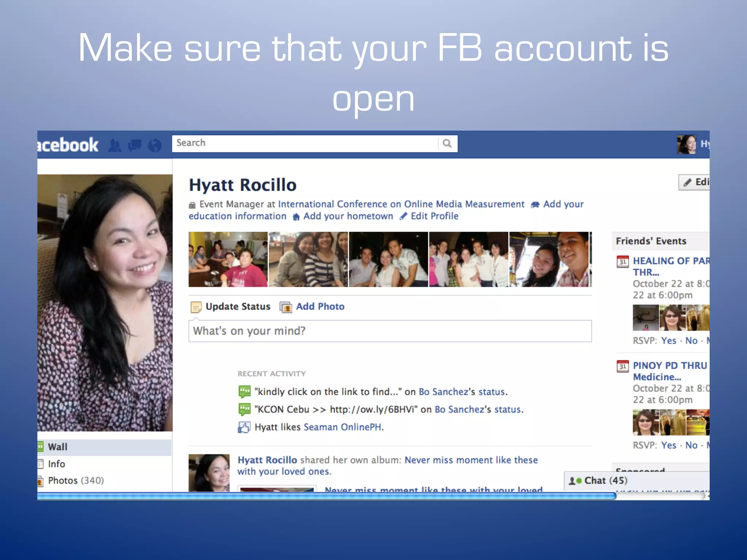Viewport: 747px width, 560px height.
Task: Click the Update Status note icon
Action: pyautogui.click(x=196, y=307)
